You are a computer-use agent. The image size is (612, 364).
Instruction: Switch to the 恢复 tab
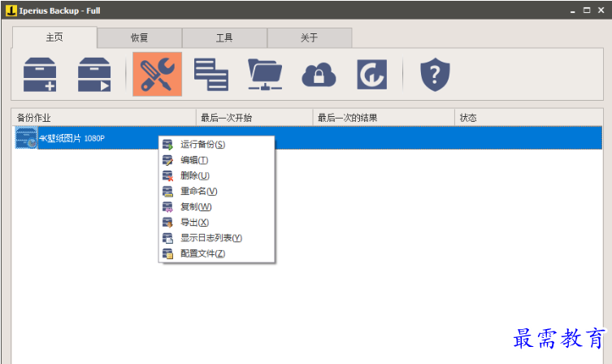coord(139,38)
